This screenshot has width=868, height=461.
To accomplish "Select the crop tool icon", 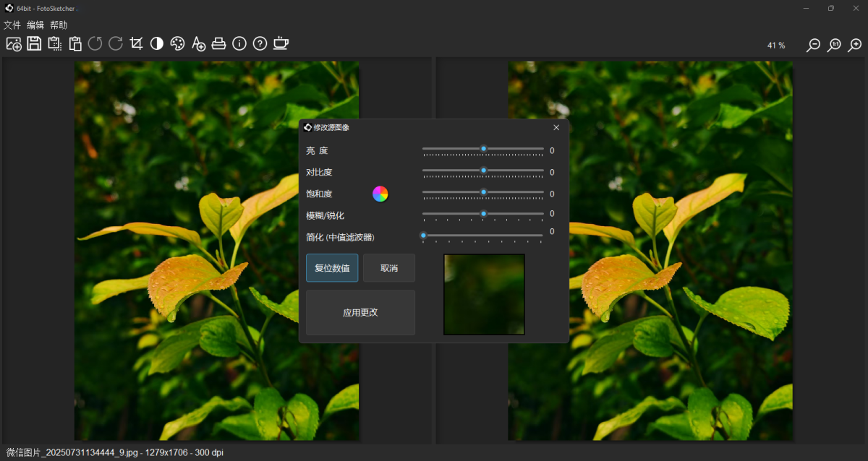I will [136, 44].
